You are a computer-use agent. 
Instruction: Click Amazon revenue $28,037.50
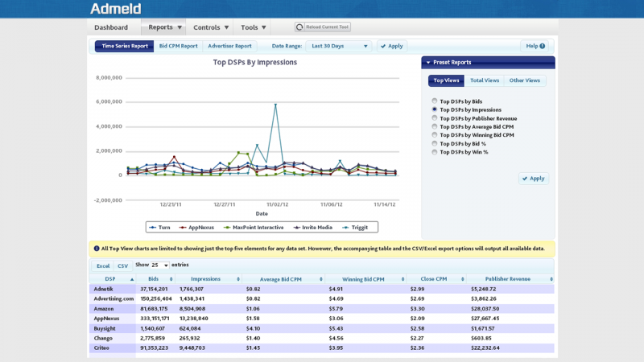pos(485,309)
